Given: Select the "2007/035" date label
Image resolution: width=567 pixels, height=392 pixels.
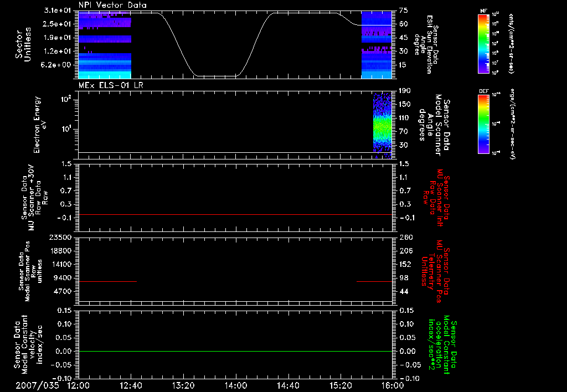Looking at the screenshot, I should coord(37,385).
